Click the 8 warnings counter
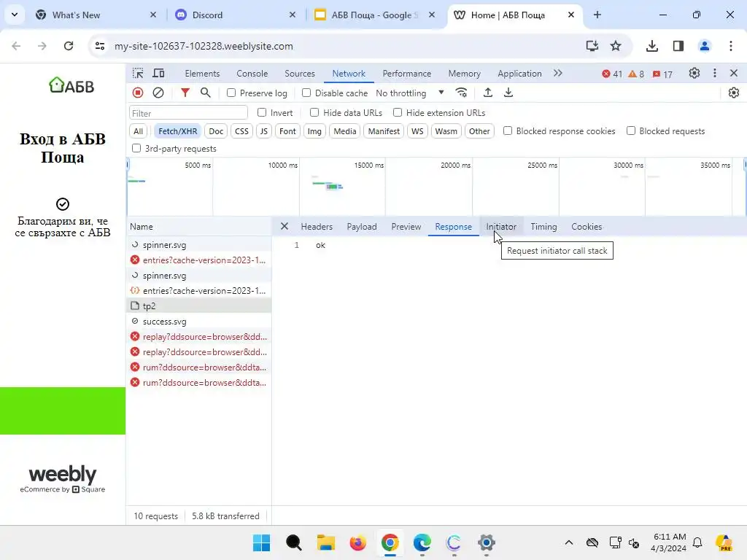The width and height of the screenshot is (747, 560). [x=636, y=74]
